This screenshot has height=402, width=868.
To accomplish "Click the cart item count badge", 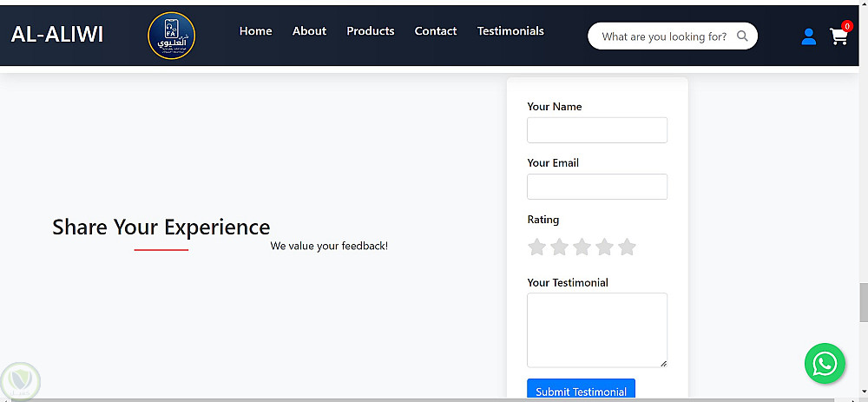I will coord(846,26).
